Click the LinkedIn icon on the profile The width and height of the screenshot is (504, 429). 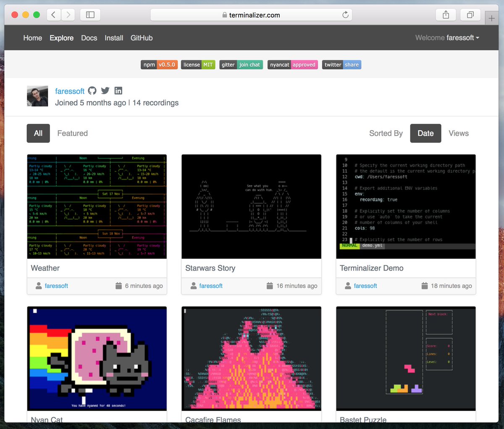click(x=118, y=90)
